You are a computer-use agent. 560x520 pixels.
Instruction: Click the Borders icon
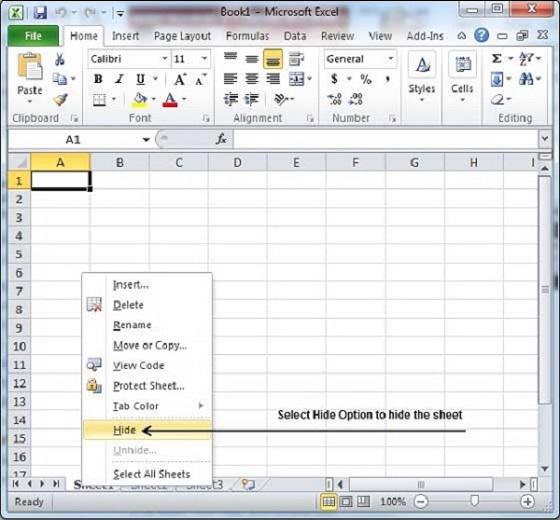click(99, 100)
